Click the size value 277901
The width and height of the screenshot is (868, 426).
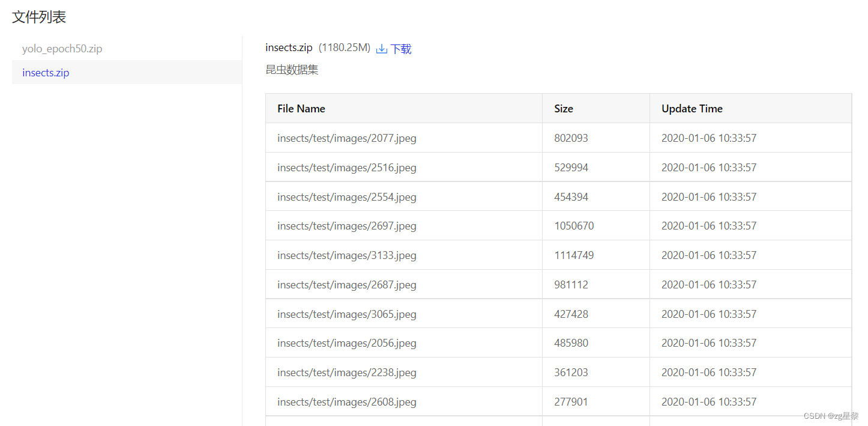pyautogui.click(x=571, y=402)
